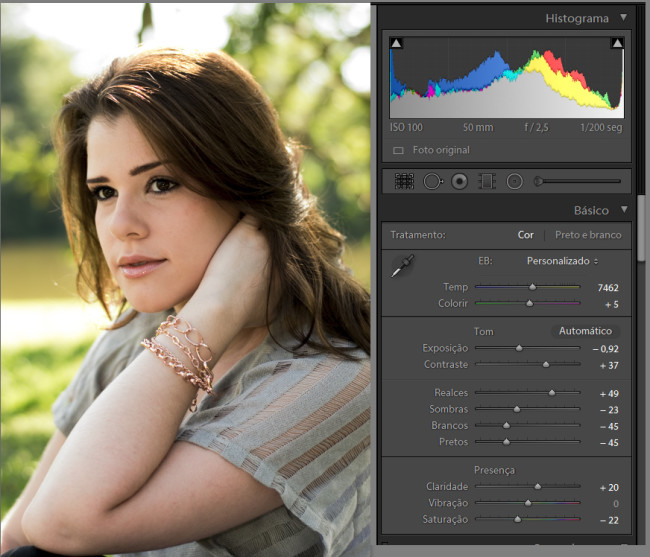Collapse the Histograma panel
This screenshot has width=650, height=557.
[624, 17]
